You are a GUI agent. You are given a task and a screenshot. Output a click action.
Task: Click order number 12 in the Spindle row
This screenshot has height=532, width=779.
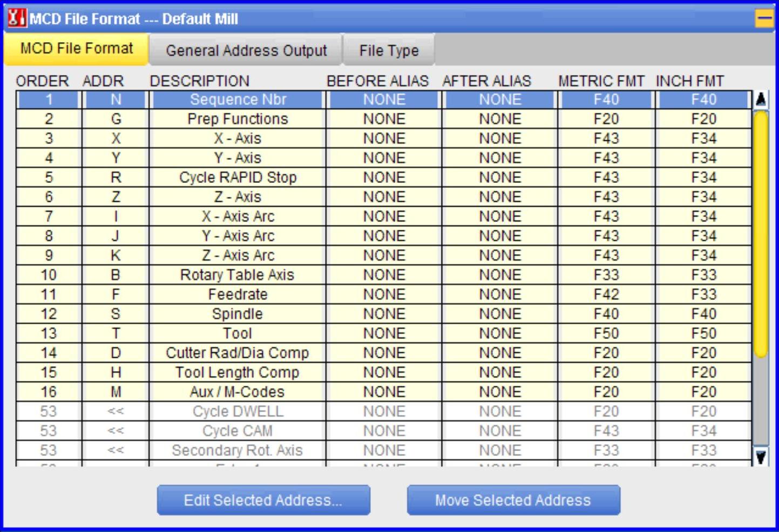click(x=49, y=314)
